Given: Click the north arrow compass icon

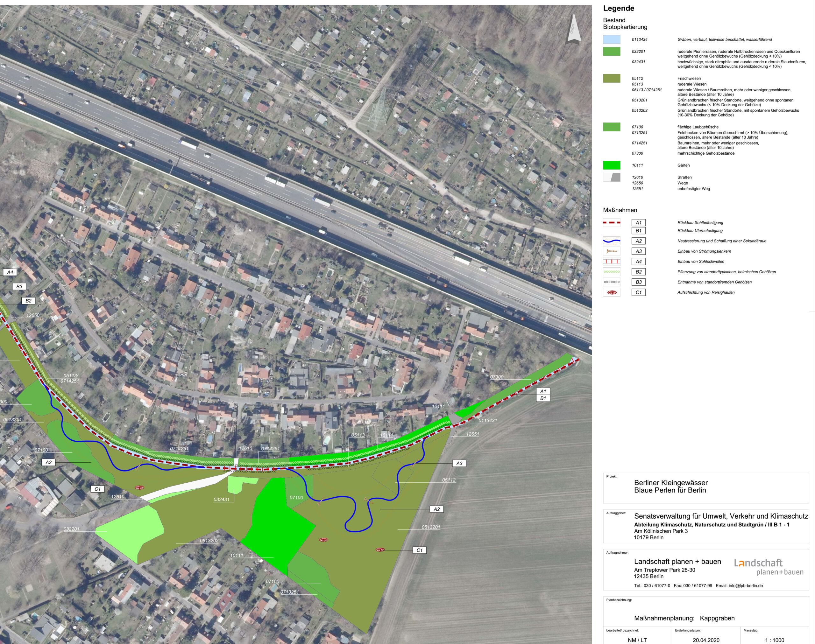Looking at the screenshot, I should coord(573,29).
